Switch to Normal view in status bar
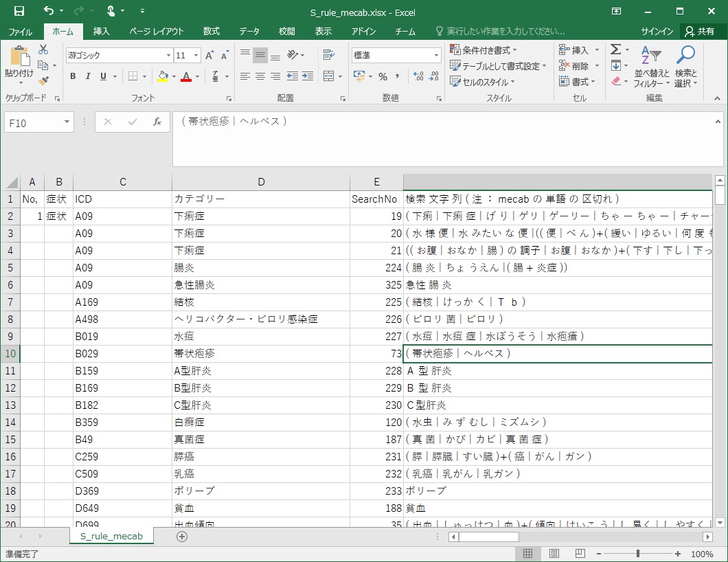 point(528,554)
